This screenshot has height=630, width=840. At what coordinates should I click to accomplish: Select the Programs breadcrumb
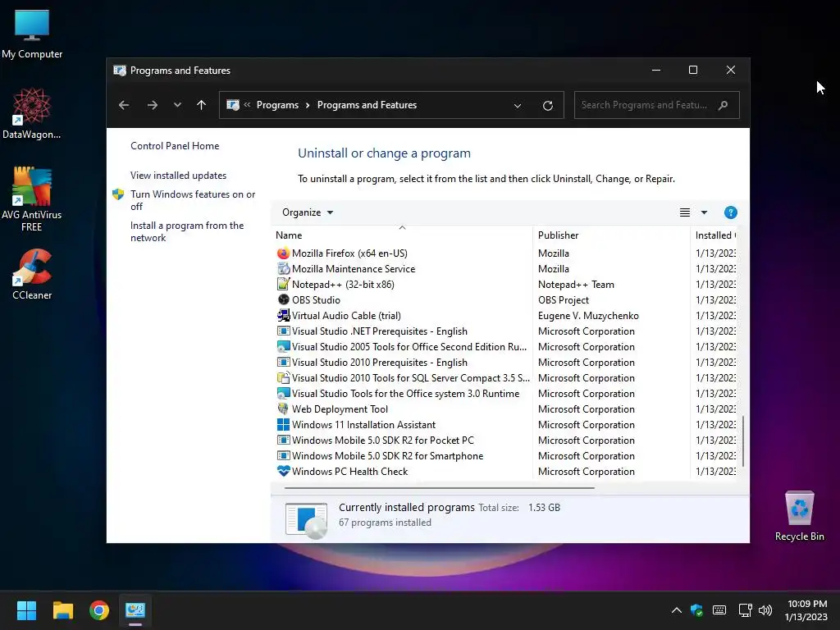pos(277,105)
